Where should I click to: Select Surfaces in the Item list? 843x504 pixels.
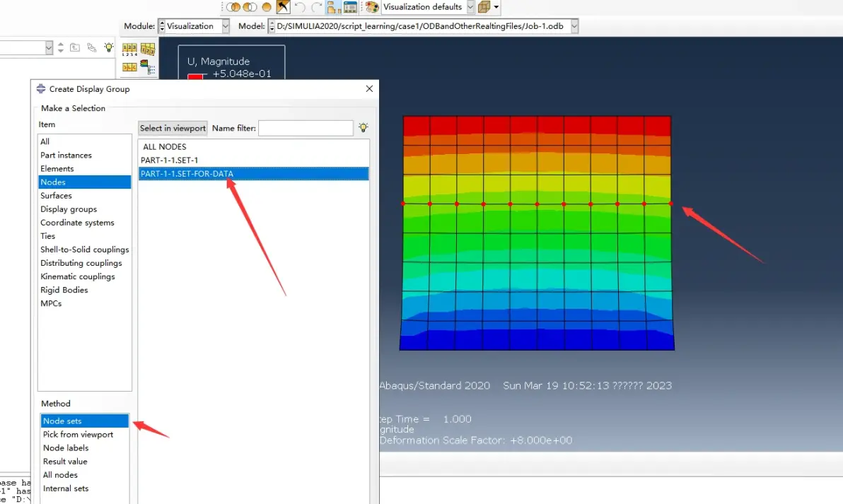pyautogui.click(x=56, y=196)
